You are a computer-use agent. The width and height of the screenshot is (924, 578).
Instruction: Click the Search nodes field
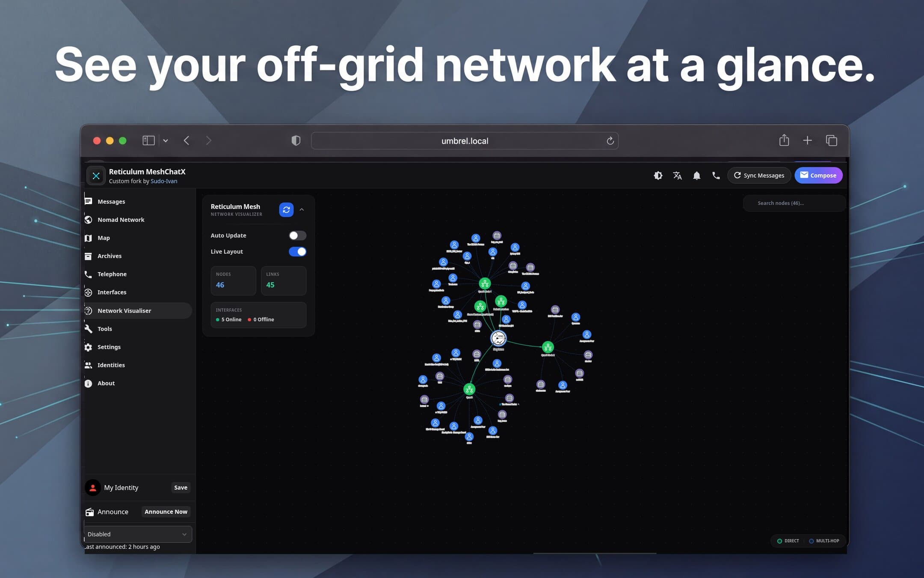point(794,203)
